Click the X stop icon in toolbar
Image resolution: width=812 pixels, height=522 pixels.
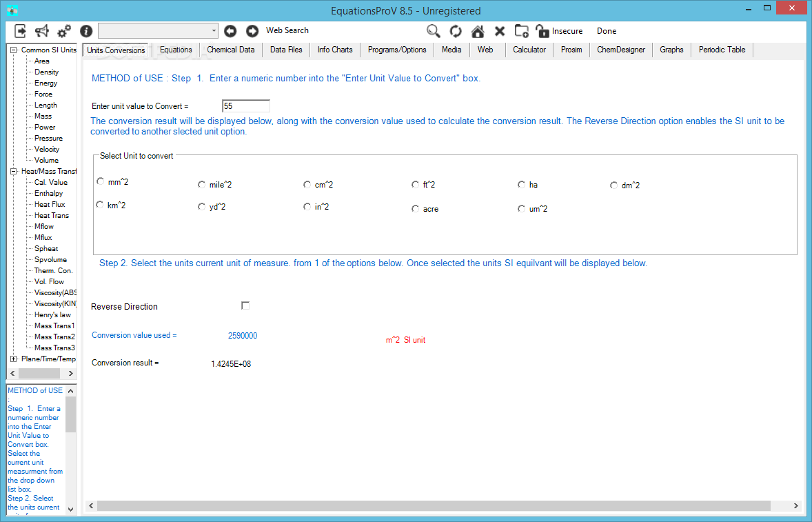coord(500,31)
